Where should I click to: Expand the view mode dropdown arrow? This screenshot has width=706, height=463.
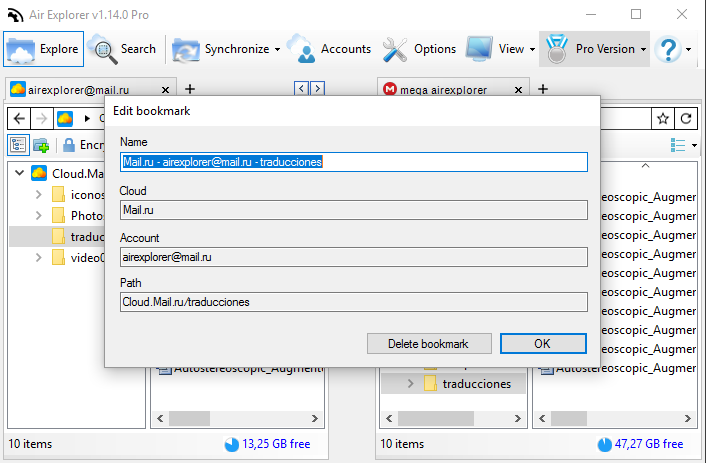point(694,145)
